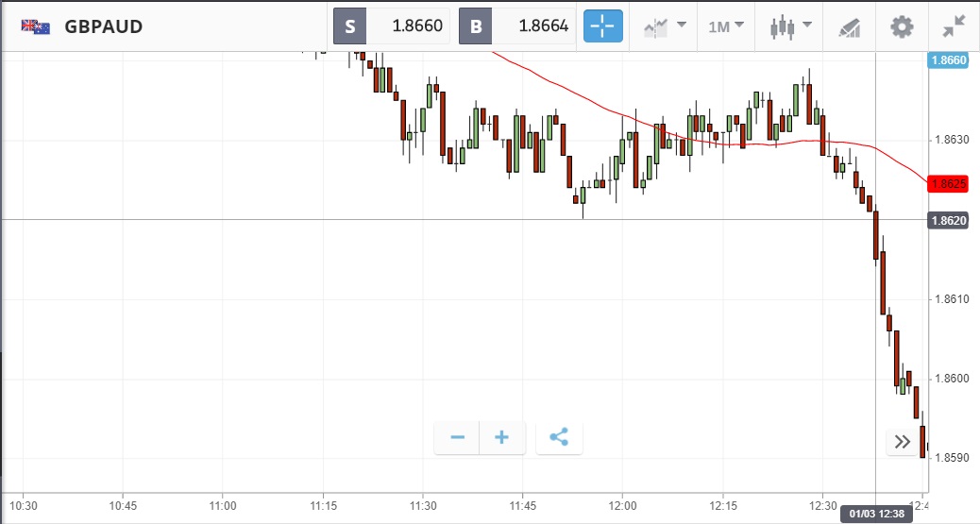Expand the 1M timeframe dropdown
This screenshot has width=980, height=524.
pyautogui.click(x=726, y=25)
